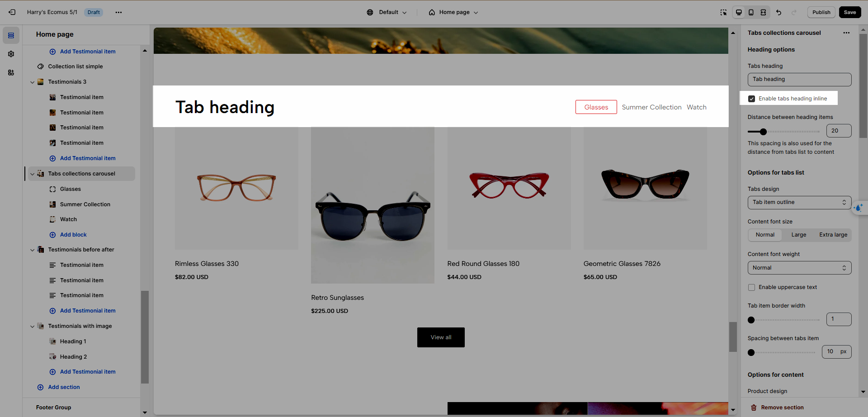Switch to desktop preview
The height and width of the screenshot is (417, 868).
click(739, 12)
